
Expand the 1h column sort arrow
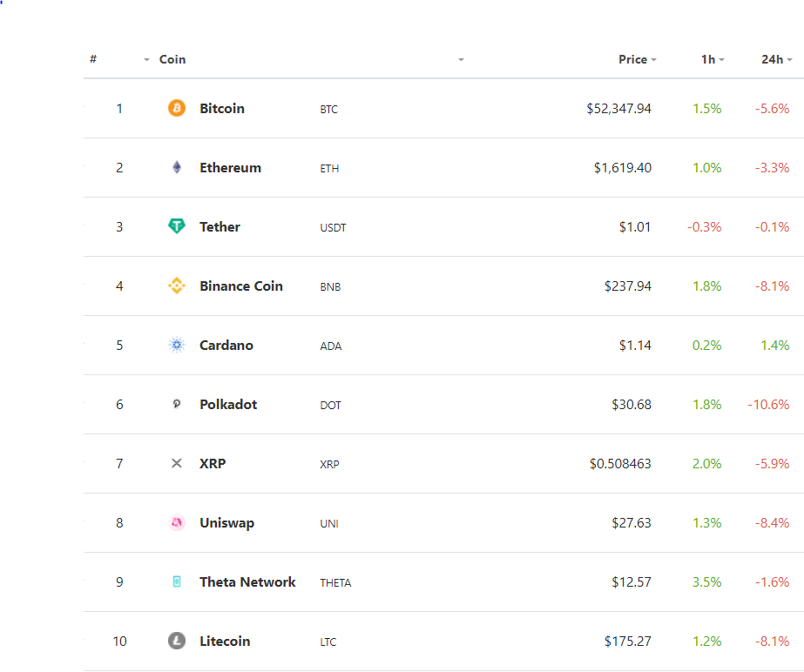click(x=721, y=60)
